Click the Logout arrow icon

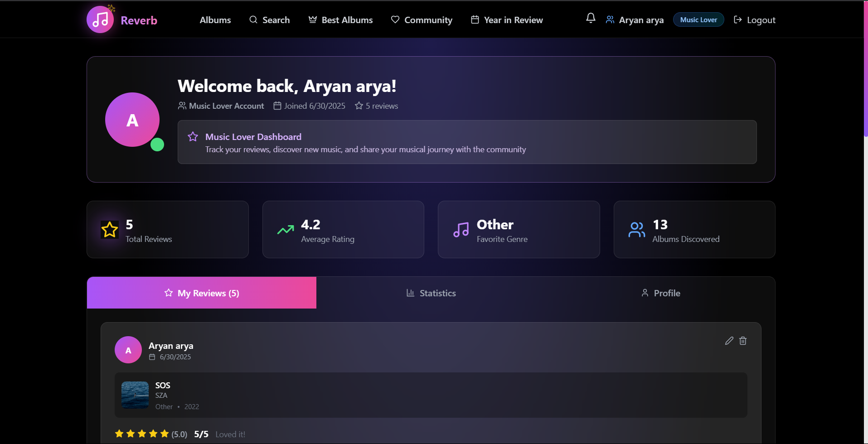tap(738, 19)
